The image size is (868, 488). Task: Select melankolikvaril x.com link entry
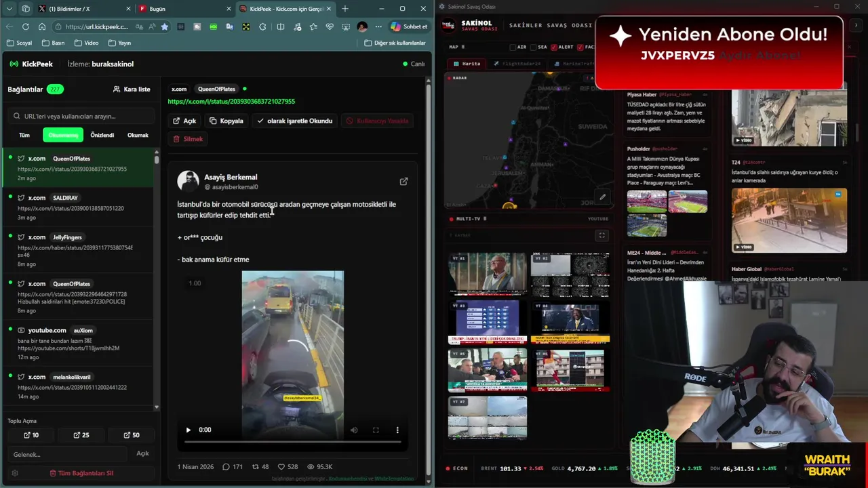tap(78, 386)
